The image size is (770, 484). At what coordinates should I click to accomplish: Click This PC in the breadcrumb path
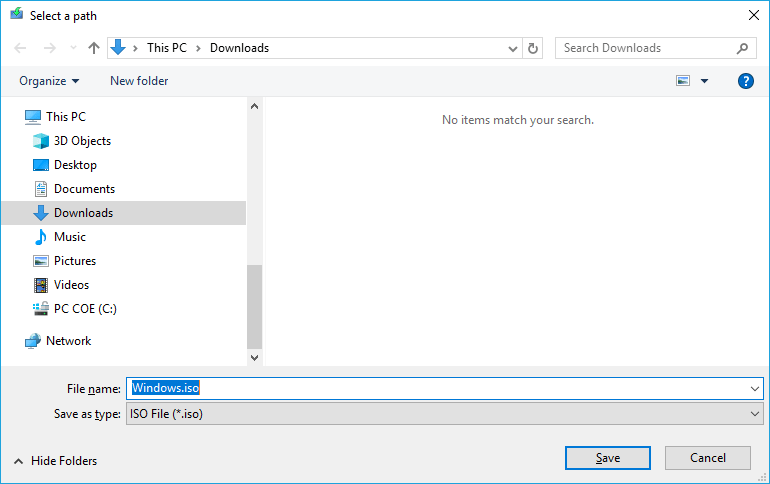167,48
